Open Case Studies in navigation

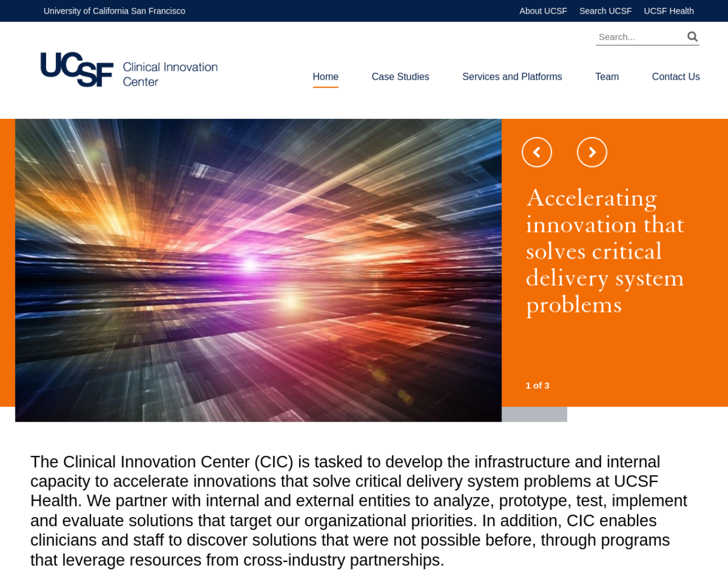point(400,77)
